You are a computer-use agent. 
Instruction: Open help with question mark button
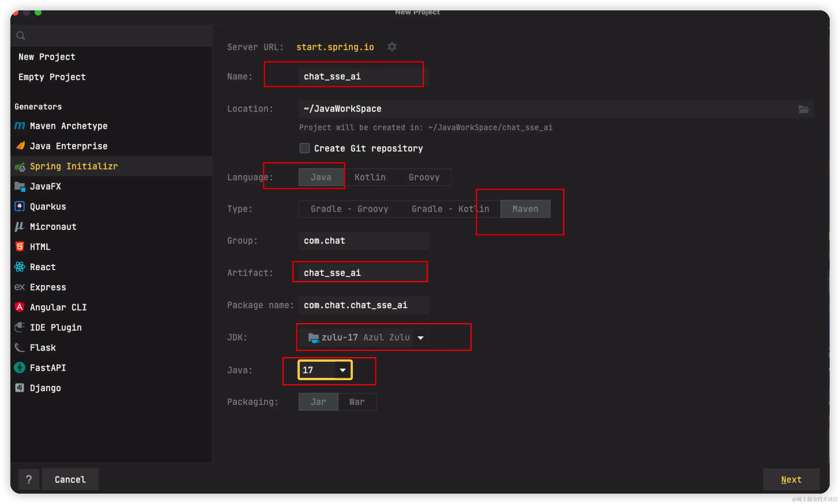pyautogui.click(x=29, y=479)
